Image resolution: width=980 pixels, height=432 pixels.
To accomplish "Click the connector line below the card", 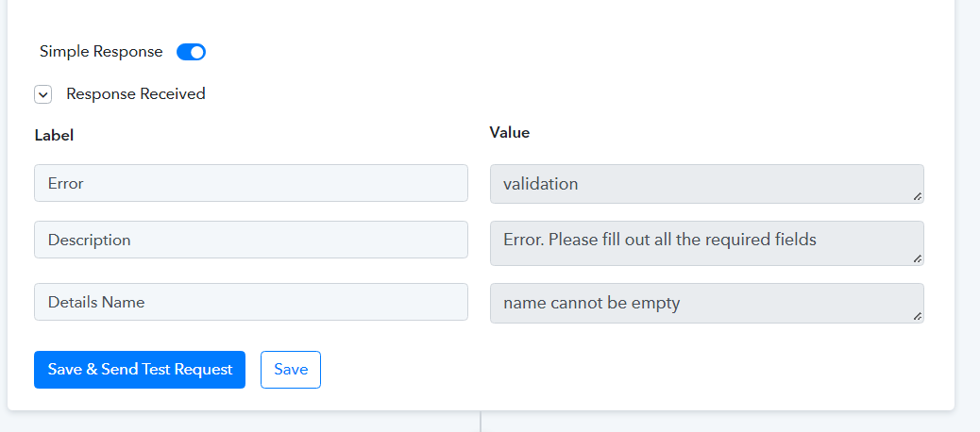I will pos(480,422).
